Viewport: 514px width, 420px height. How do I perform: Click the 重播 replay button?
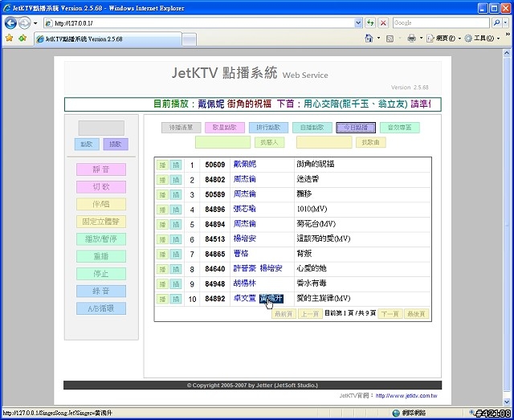101,256
